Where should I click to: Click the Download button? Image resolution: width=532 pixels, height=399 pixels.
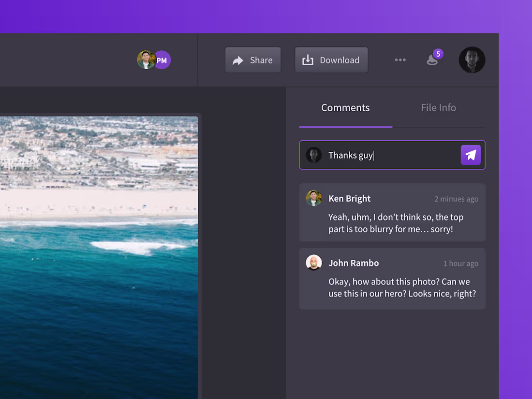331,59
